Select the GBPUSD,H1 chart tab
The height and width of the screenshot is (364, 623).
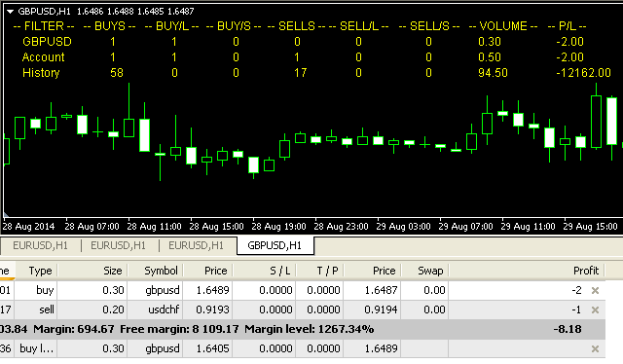point(275,245)
